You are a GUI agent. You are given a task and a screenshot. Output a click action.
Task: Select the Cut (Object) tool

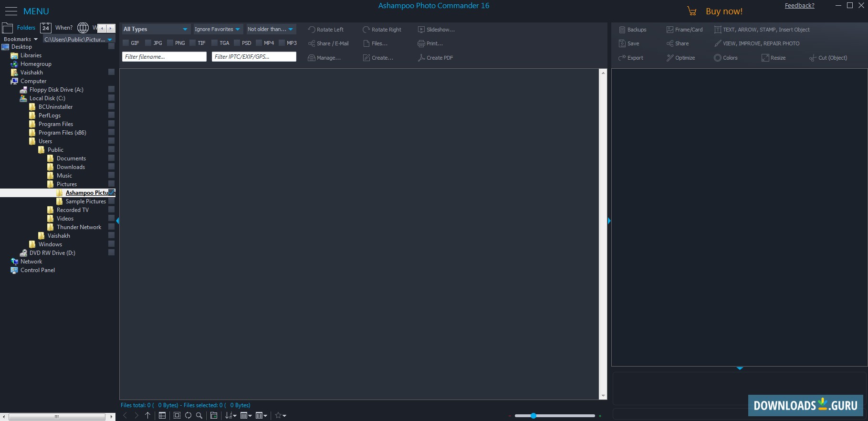pyautogui.click(x=828, y=58)
